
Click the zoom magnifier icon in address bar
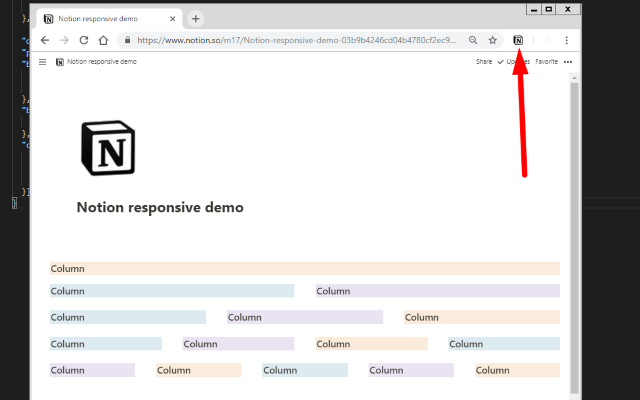473,40
